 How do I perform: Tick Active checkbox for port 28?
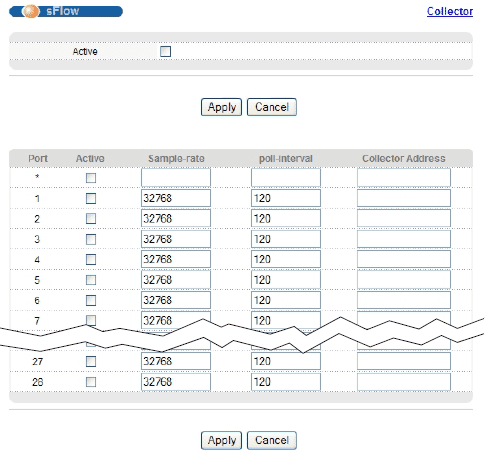91,382
